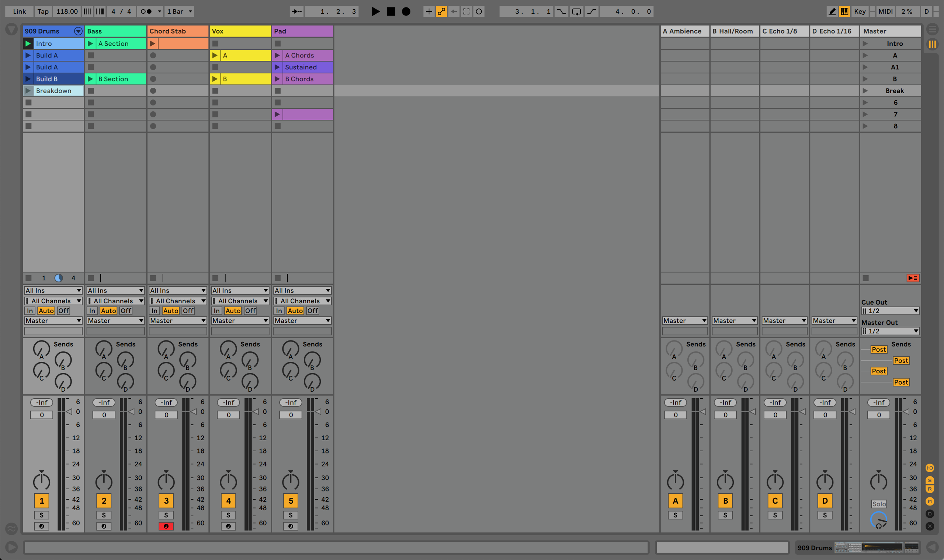
Task: Toggle Punch-In switch
Action: pyautogui.click(x=562, y=11)
